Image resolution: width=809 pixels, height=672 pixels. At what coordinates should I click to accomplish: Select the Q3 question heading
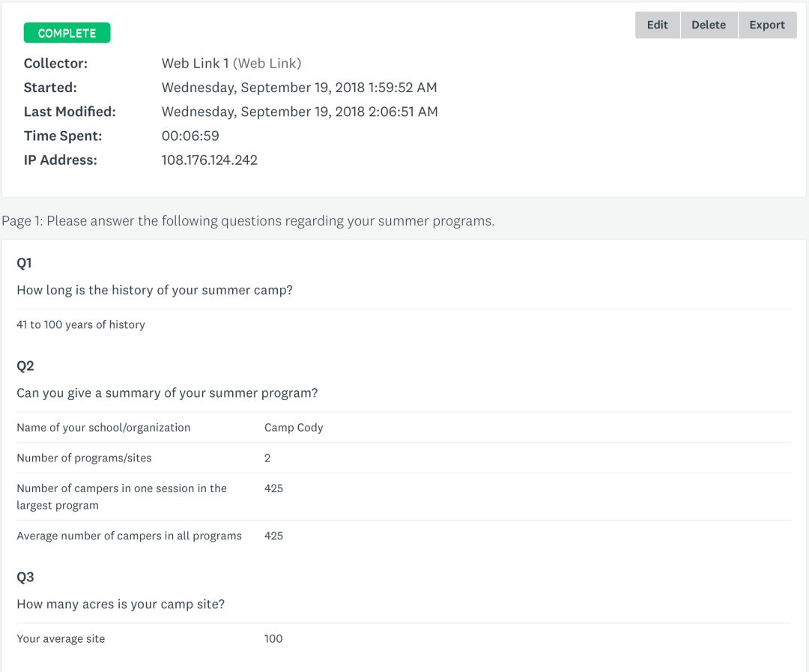pyautogui.click(x=25, y=577)
